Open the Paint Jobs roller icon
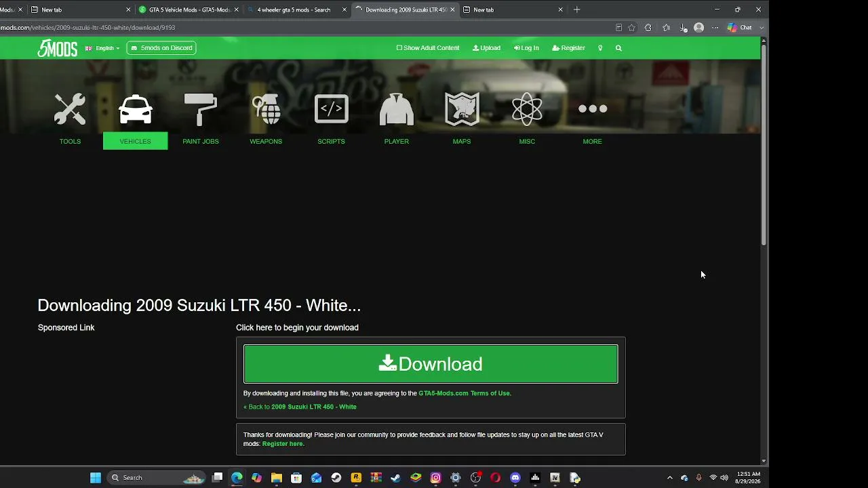This screenshot has height=488, width=868. [200, 109]
